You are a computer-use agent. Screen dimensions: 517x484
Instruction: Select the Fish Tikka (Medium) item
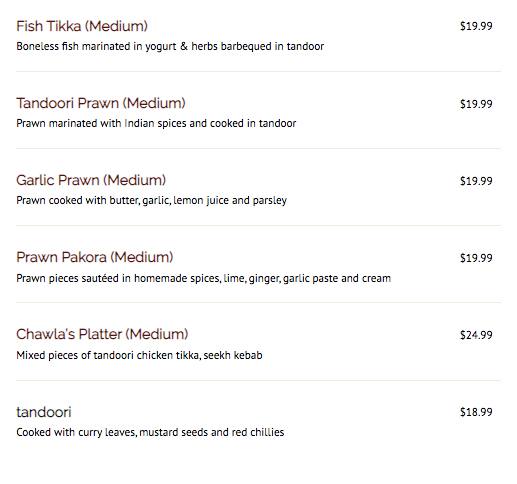coord(82,26)
